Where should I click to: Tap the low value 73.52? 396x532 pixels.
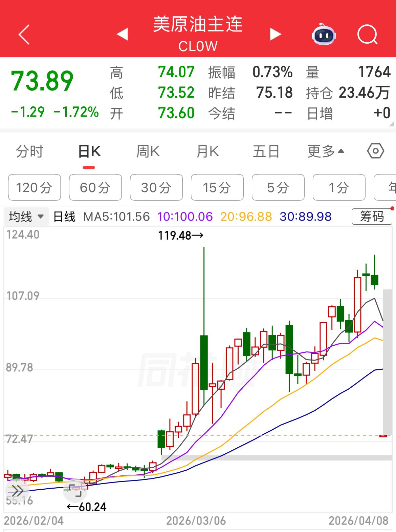176,93
